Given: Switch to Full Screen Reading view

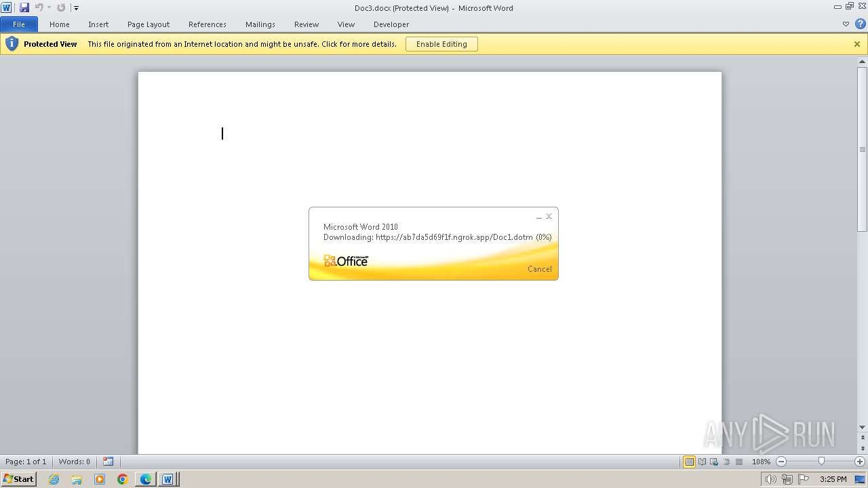Looking at the screenshot, I should point(702,462).
